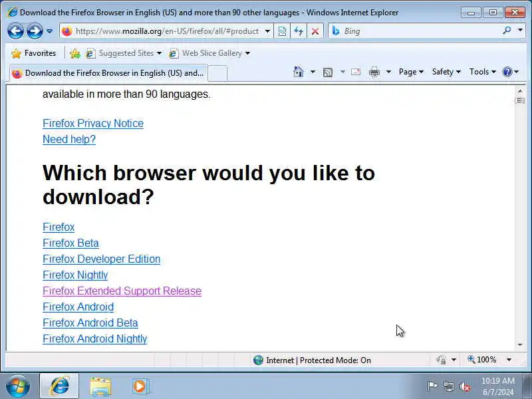
Task: Run search with the magnifier icon
Action: pos(507,31)
